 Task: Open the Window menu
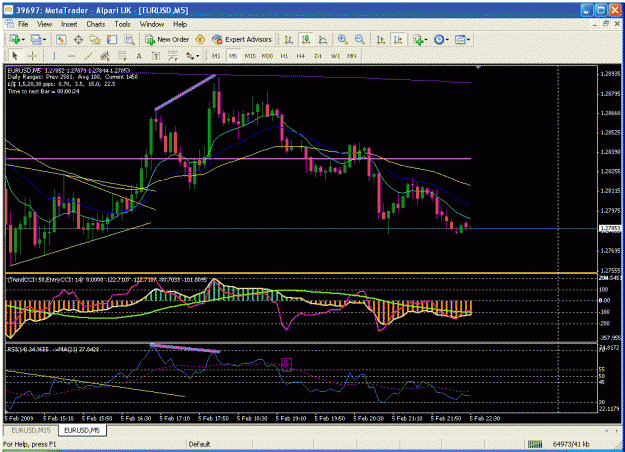(151, 24)
